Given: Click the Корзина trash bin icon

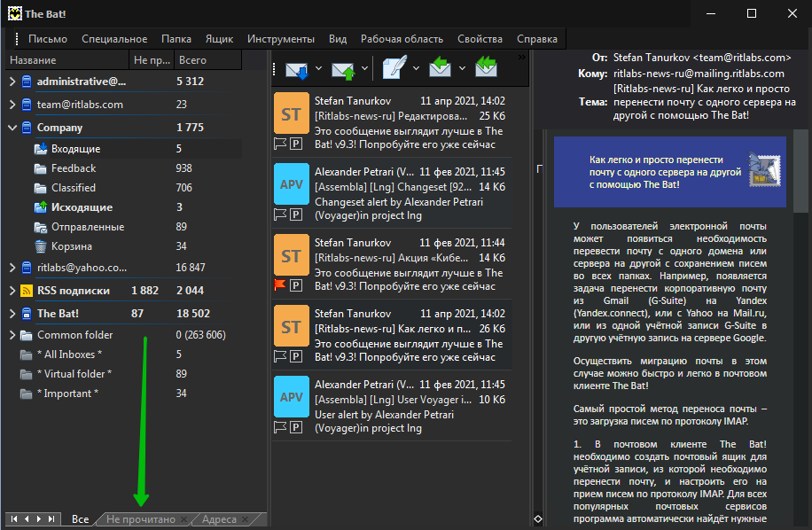Looking at the screenshot, I should (41, 246).
